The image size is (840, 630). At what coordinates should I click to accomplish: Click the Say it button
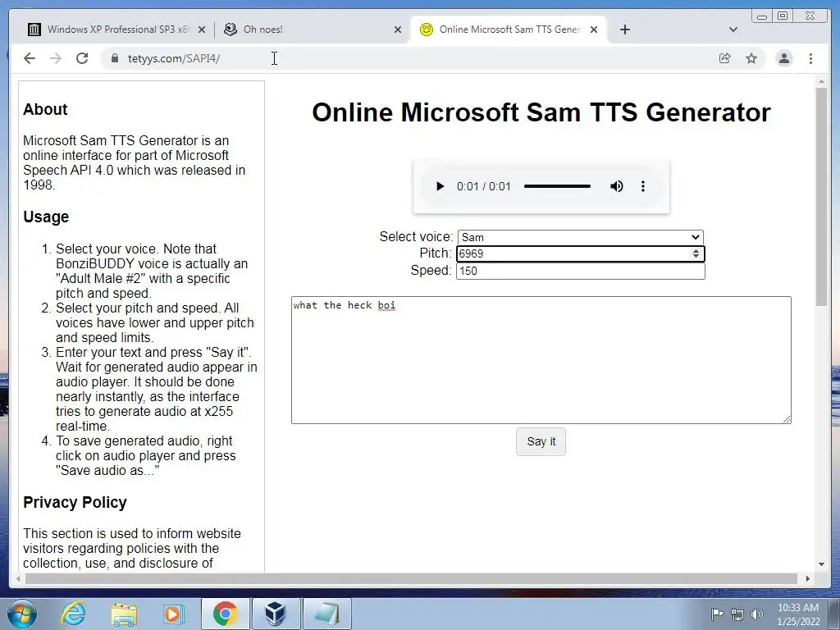click(541, 442)
